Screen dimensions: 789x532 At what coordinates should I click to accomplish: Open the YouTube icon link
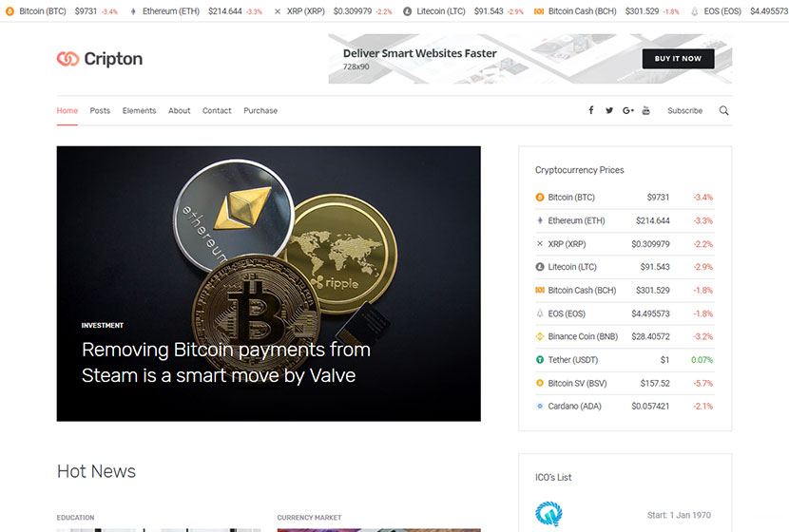point(646,110)
